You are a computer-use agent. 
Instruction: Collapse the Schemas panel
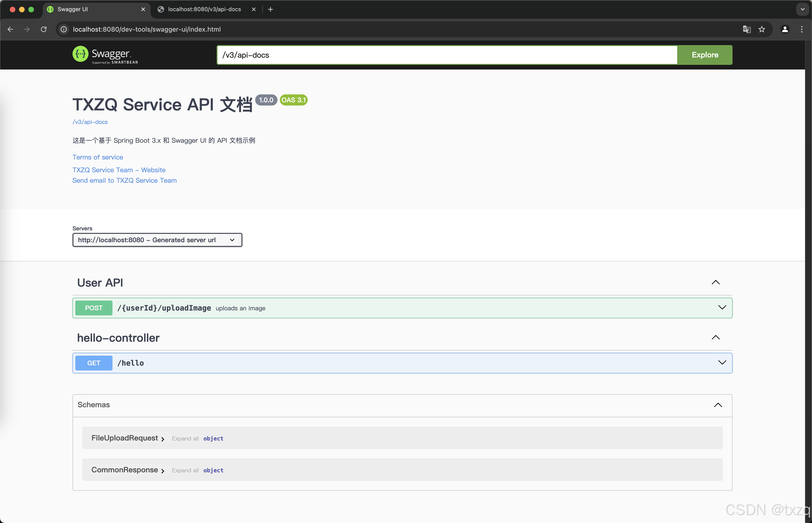(718, 405)
